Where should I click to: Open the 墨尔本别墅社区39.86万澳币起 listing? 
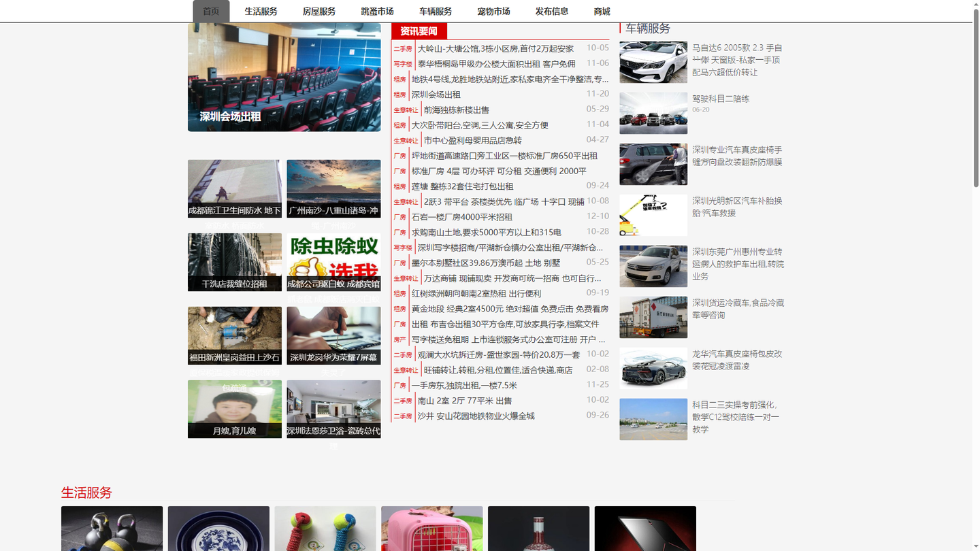coord(486,263)
